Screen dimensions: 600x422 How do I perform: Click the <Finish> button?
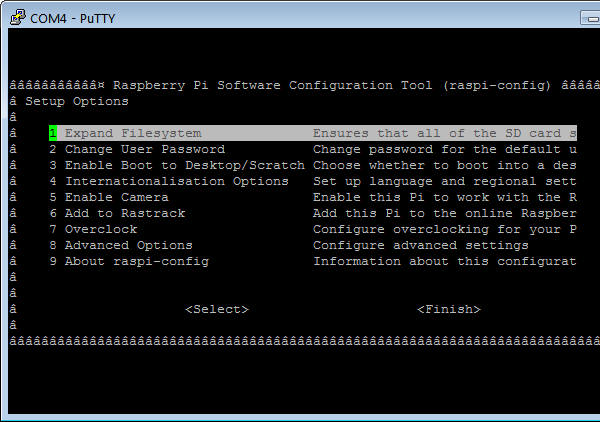click(448, 309)
